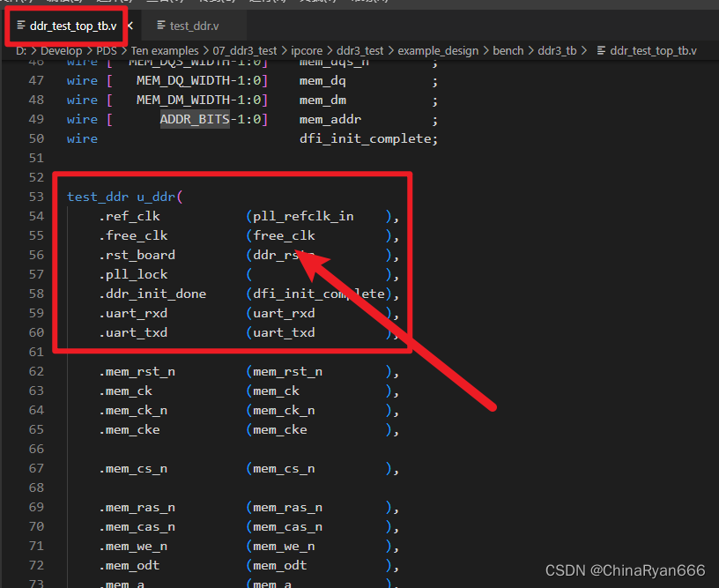Click .free_clk port on line 55

(x=133, y=235)
